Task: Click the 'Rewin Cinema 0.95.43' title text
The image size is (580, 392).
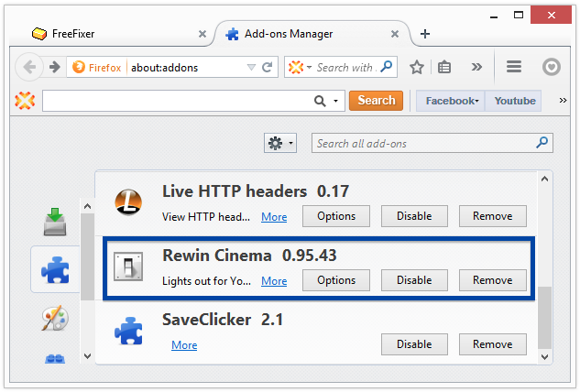Action: [249, 256]
